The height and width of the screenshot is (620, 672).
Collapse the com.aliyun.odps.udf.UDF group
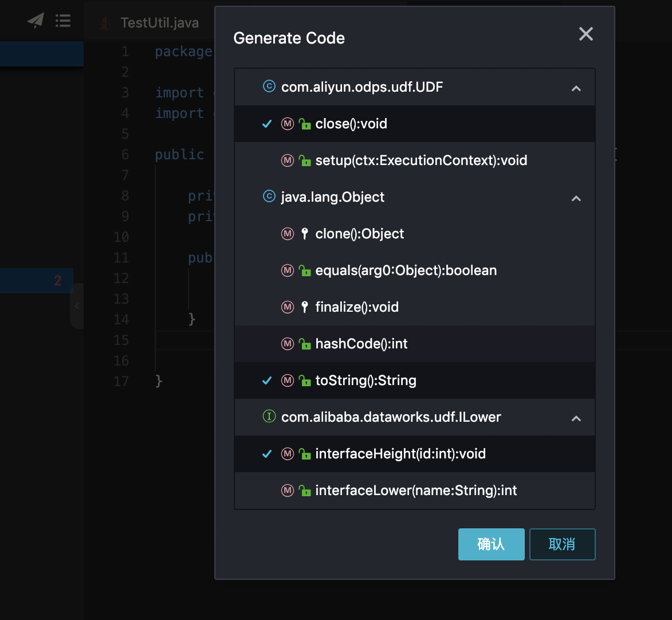576,88
